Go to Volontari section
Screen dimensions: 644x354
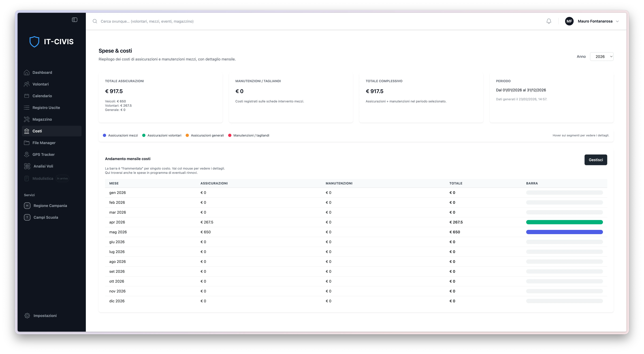coord(52,84)
